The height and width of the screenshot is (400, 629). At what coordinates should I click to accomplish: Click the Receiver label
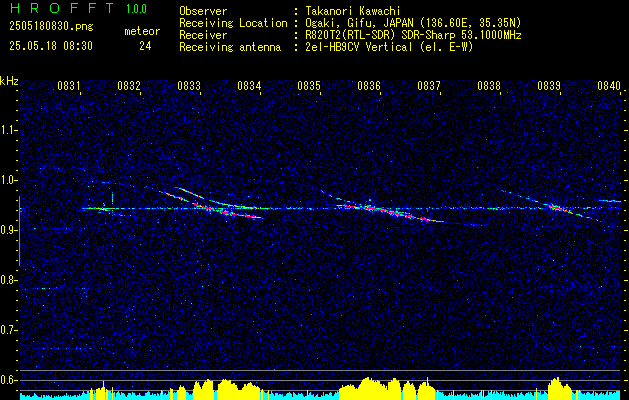click(203, 35)
